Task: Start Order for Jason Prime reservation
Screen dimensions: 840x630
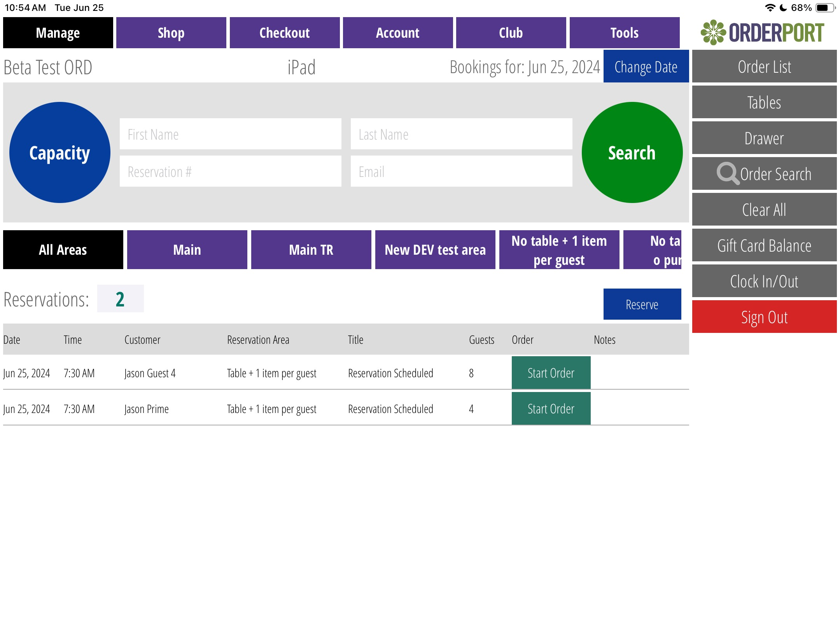Action: (x=551, y=409)
